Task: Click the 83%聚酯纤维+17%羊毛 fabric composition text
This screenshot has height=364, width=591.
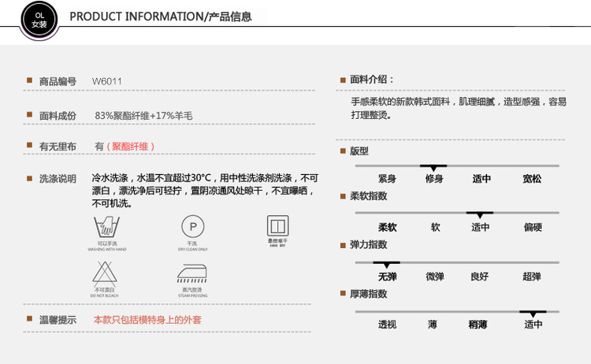Action: [x=143, y=115]
